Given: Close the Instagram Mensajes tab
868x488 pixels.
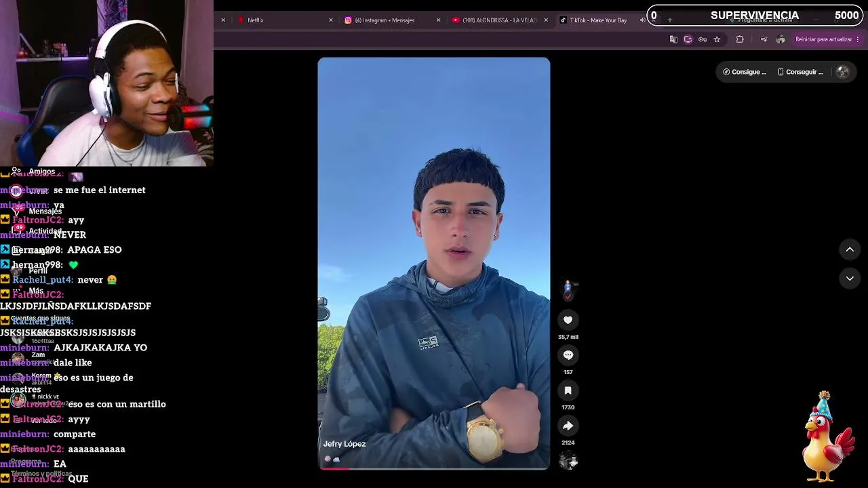Looking at the screenshot, I should point(438,20).
